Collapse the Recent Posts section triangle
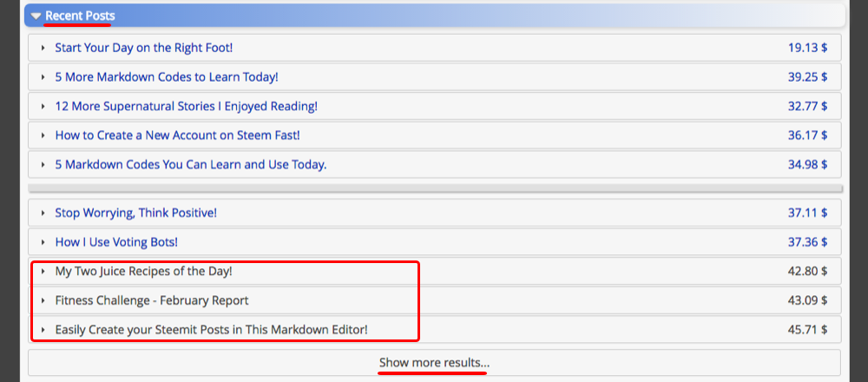Screen dimensions: 868x382 coord(36,16)
